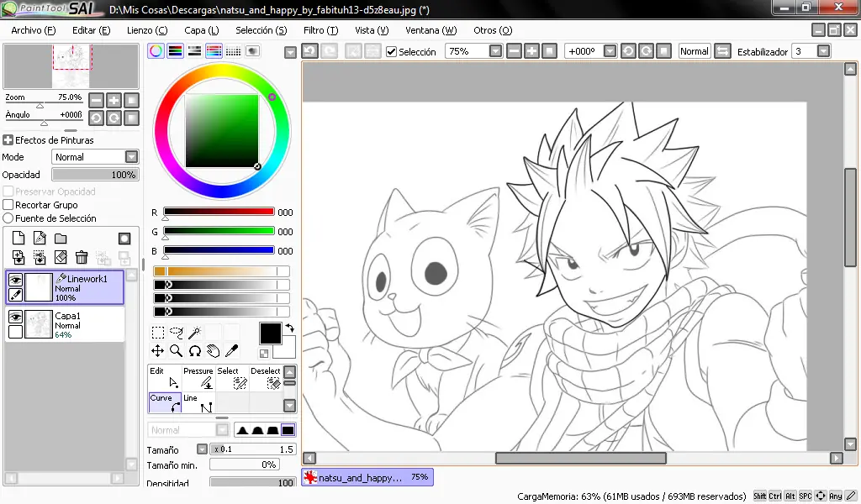Adjust the Opacidad 100% slider
This screenshot has height=504, width=861.
[95, 175]
